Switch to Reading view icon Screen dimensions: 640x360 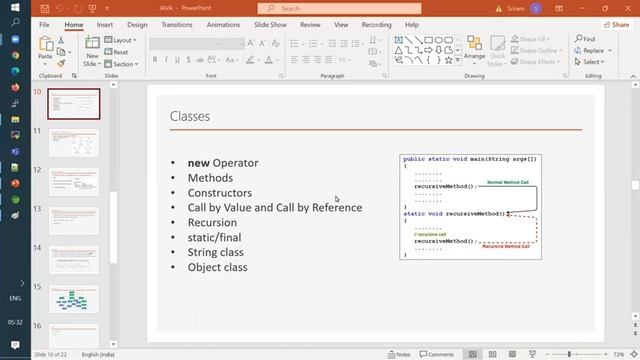pyautogui.click(x=512, y=354)
